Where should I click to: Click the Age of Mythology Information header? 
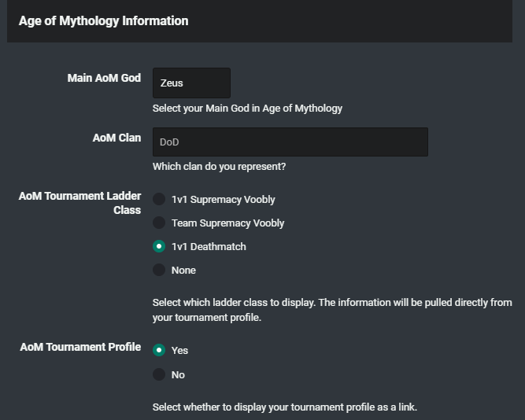[103, 21]
